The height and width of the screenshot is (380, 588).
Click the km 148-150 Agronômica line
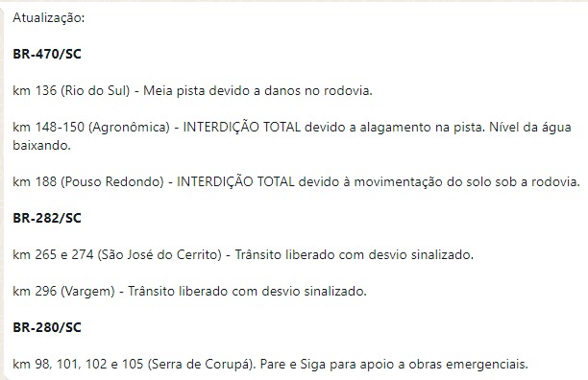click(292, 136)
